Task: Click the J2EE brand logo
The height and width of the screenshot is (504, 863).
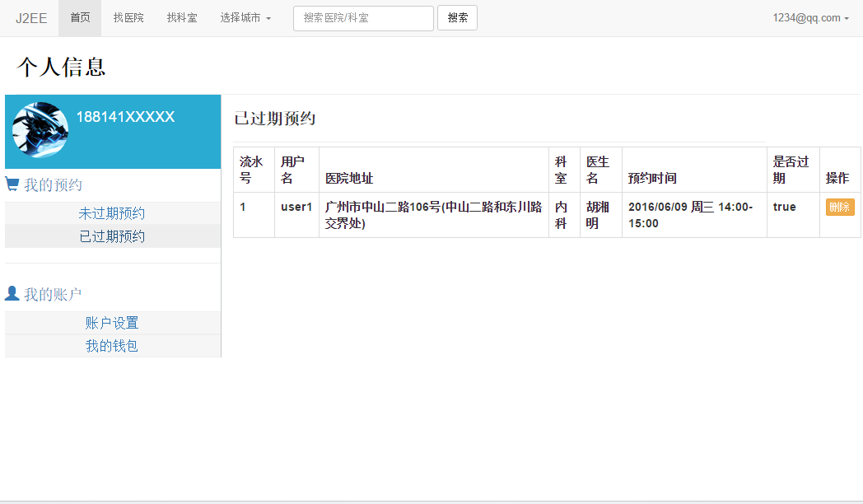Action: (x=31, y=18)
